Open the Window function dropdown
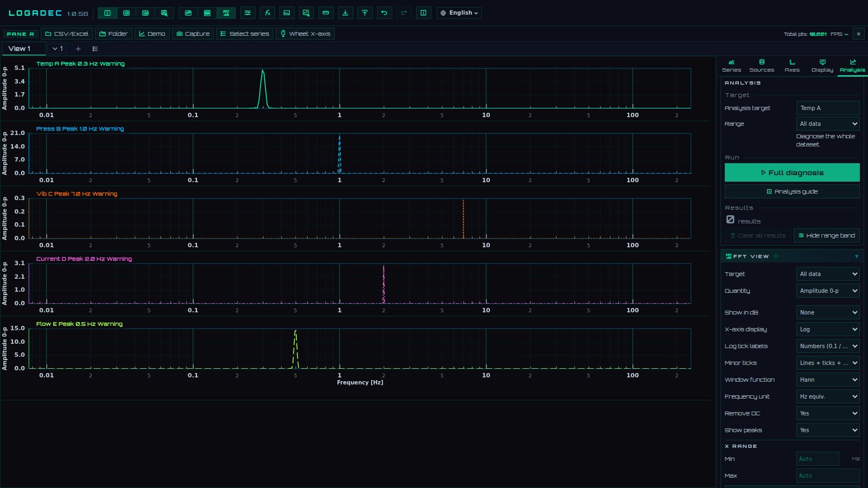The height and width of the screenshot is (488, 868). coord(828,380)
